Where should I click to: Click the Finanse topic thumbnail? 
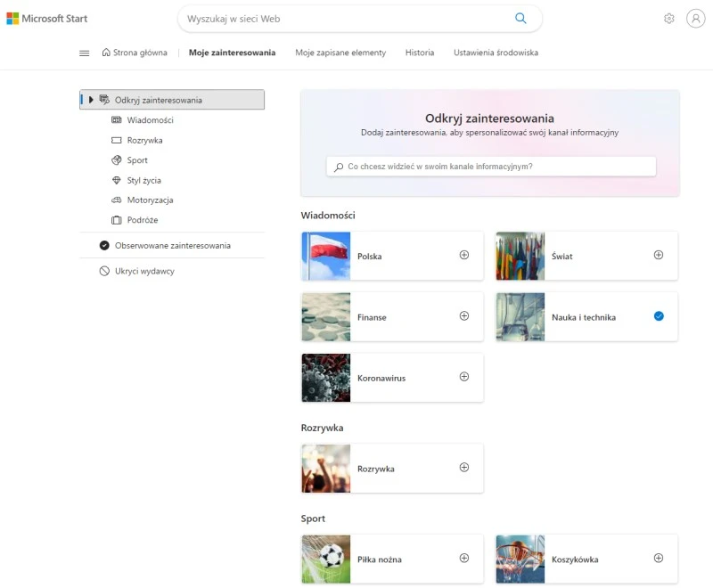(326, 317)
